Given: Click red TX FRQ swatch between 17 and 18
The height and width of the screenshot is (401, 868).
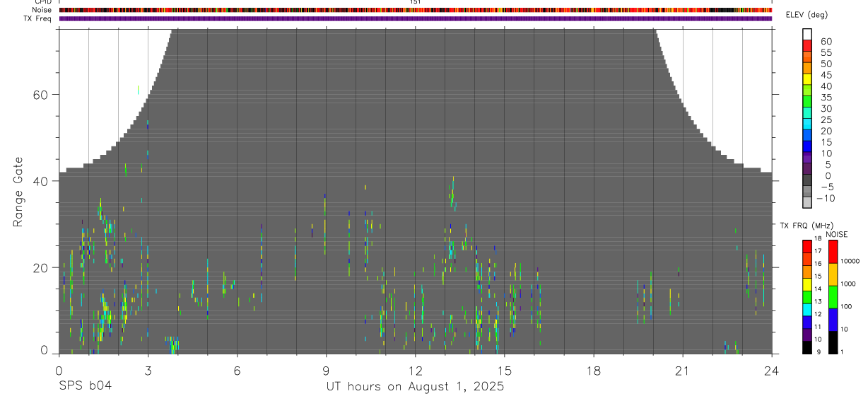Looking at the screenshot, I should pos(807,246).
